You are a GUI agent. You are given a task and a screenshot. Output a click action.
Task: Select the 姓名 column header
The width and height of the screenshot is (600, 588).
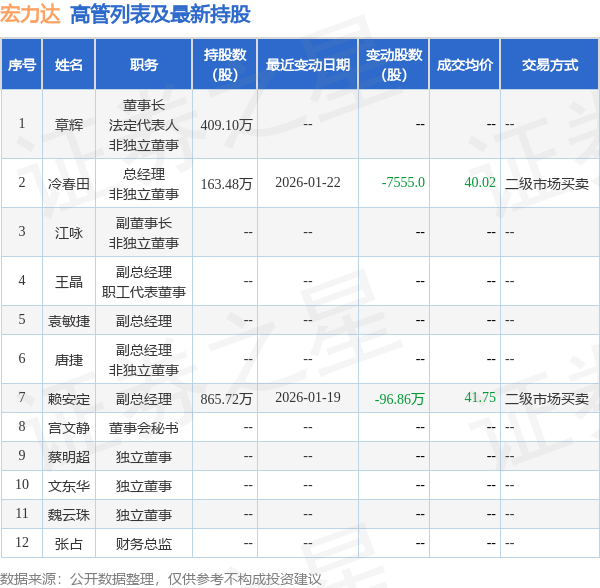(68, 64)
